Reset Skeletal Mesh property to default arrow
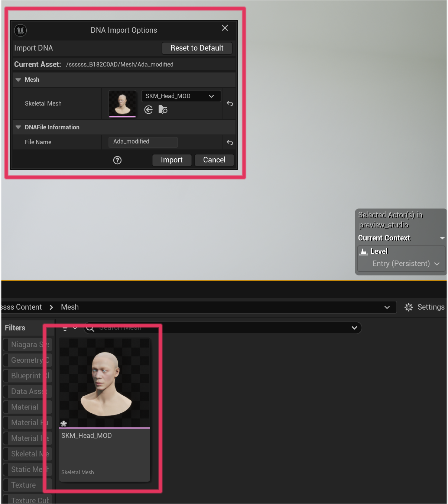 coord(230,103)
